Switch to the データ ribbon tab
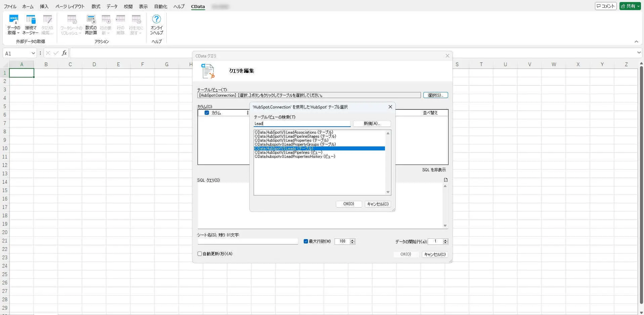This screenshot has width=644, height=315. (112, 6)
